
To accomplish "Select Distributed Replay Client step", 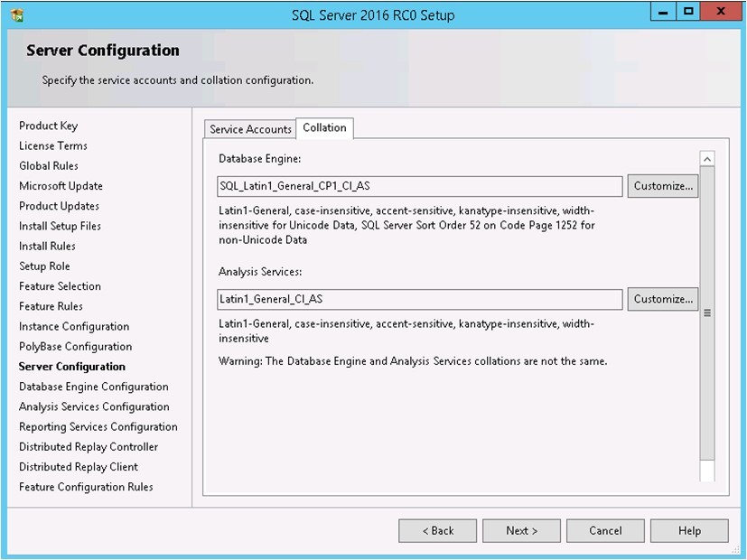I will (x=78, y=467).
